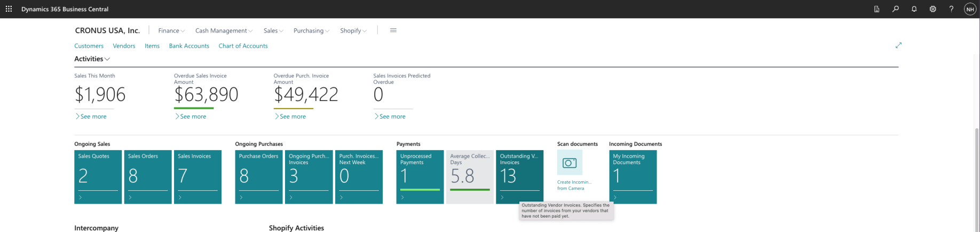Open the Purchasing dropdown menu

point(311,30)
